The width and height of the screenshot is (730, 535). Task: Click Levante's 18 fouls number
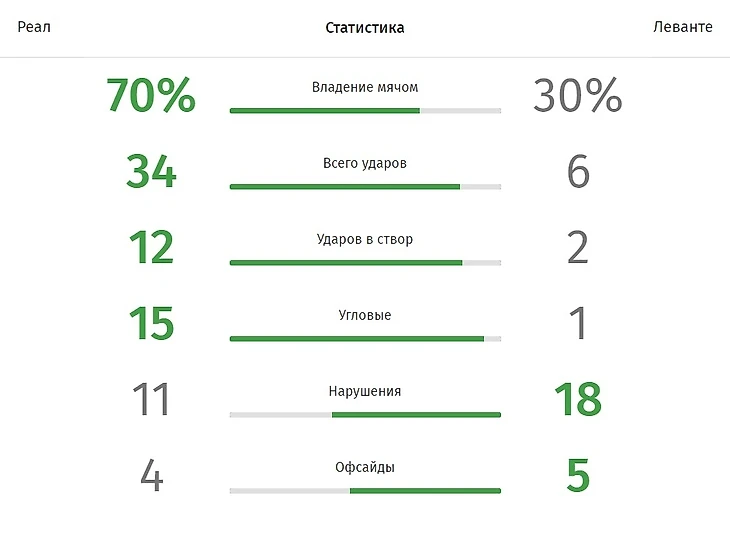pos(578,399)
